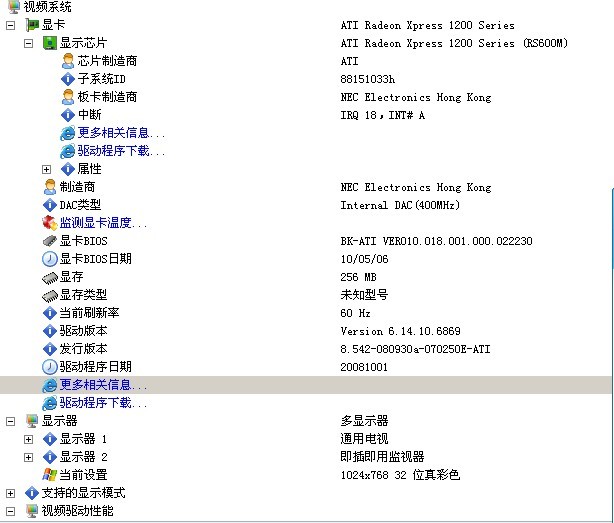Image resolution: width=614 pixels, height=523 pixels.
Task: Click the 制造商 person icon
Action: (x=50, y=187)
